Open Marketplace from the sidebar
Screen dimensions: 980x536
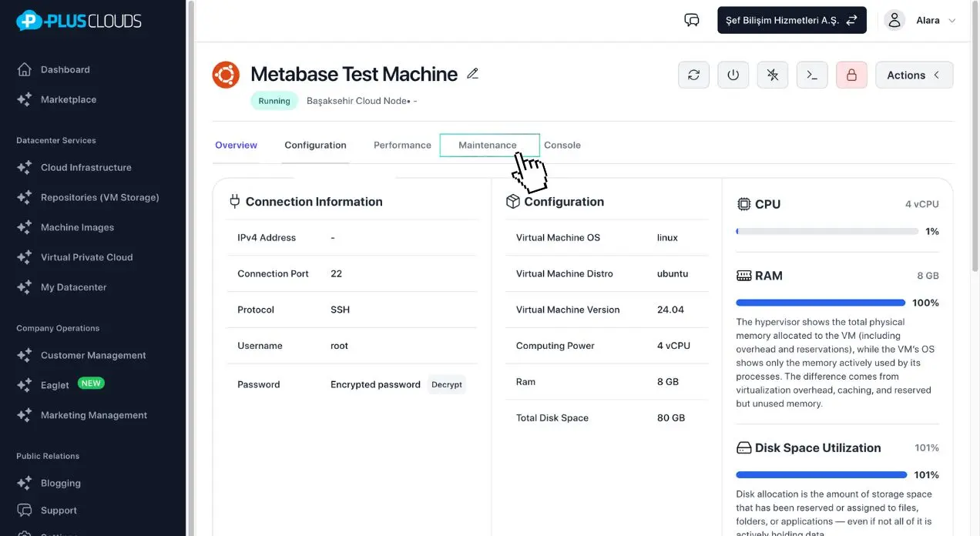click(x=68, y=99)
